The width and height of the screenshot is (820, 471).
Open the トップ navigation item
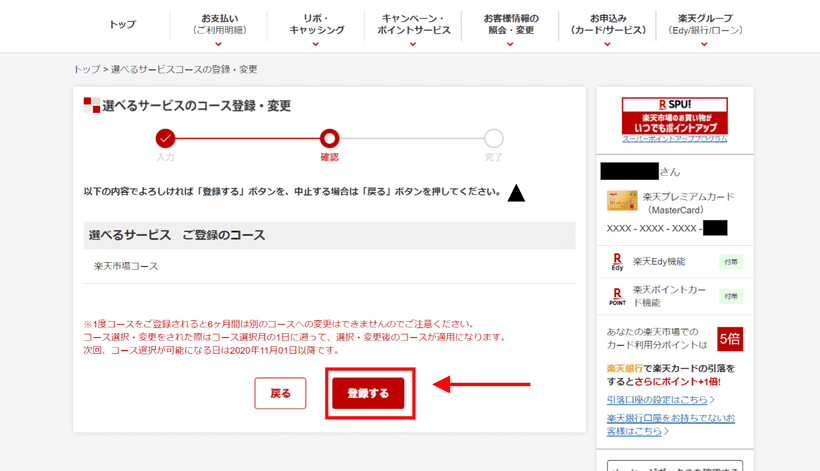coord(122,24)
